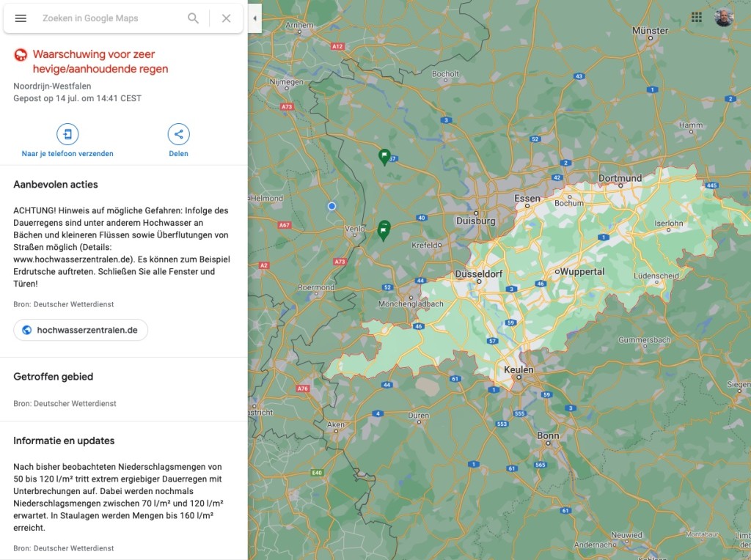
Task: Click the Bochum city label
Action: [569, 203]
